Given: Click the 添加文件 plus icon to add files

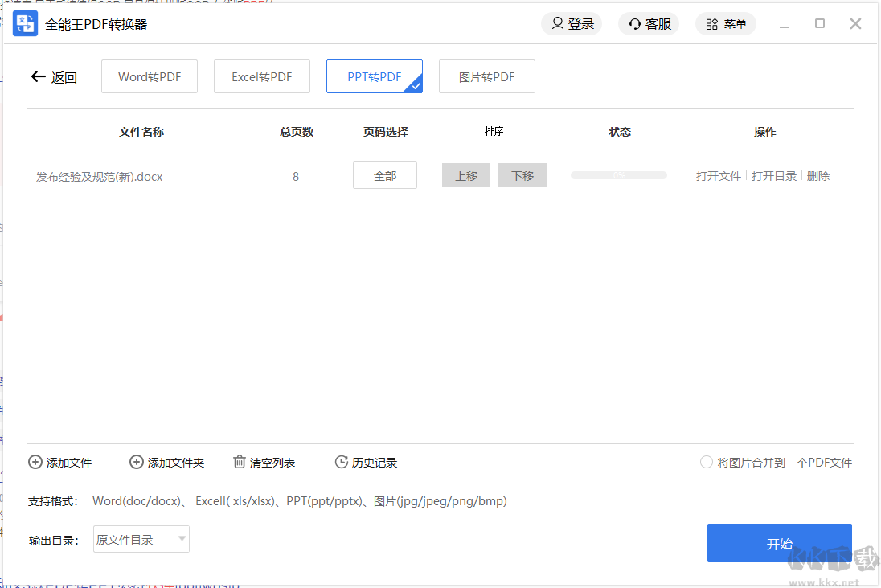Looking at the screenshot, I should click(x=35, y=462).
